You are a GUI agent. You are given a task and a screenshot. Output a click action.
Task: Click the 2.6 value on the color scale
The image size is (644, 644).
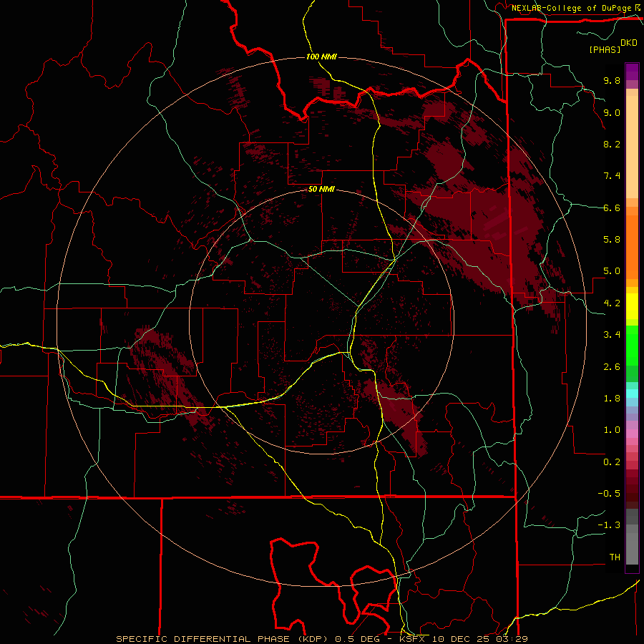tap(612, 367)
